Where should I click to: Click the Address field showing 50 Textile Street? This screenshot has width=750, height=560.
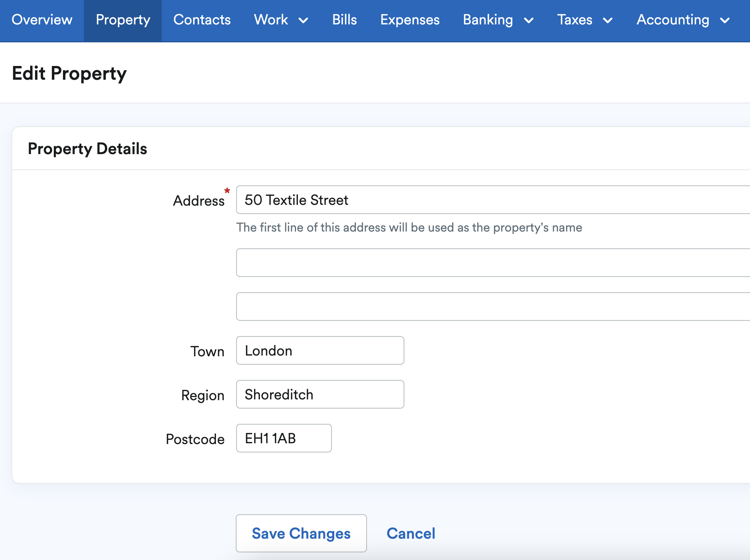tap(420, 200)
